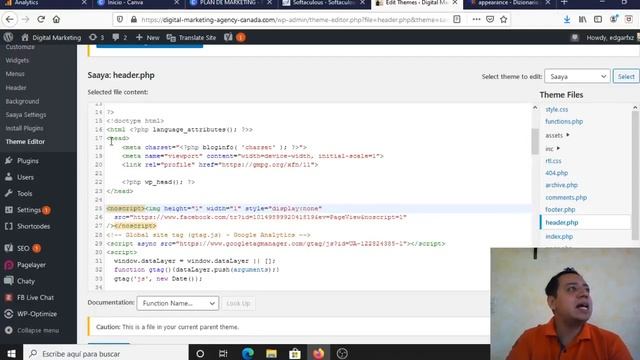Open Firefox downloads arrow

click(x=567, y=19)
